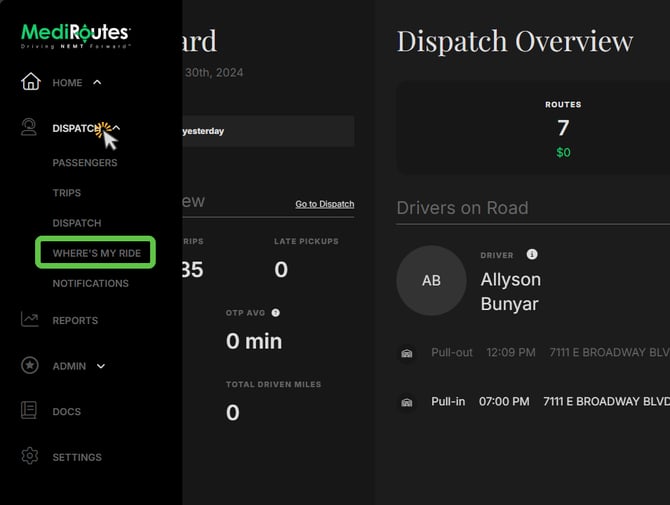Collapse the Dispatch menu chevron
Screen dimensions: 670x505
coord(116,128)
